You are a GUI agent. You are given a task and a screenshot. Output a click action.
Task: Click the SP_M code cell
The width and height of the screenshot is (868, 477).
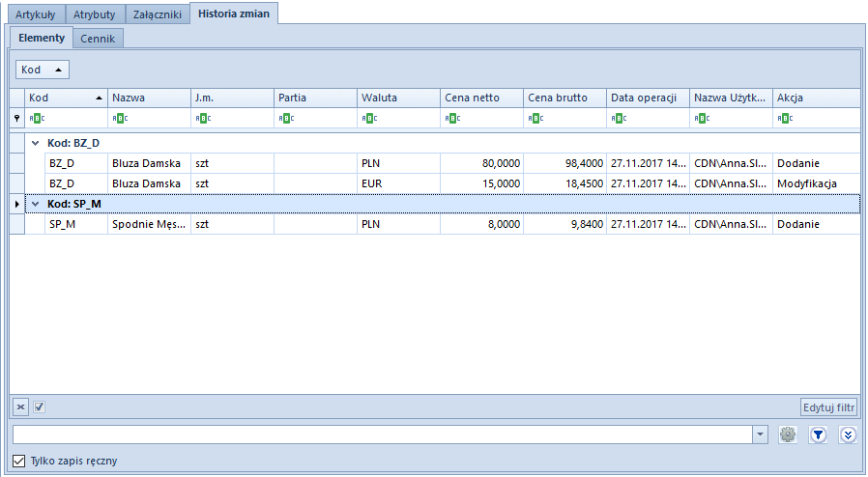tap(75, 224)
